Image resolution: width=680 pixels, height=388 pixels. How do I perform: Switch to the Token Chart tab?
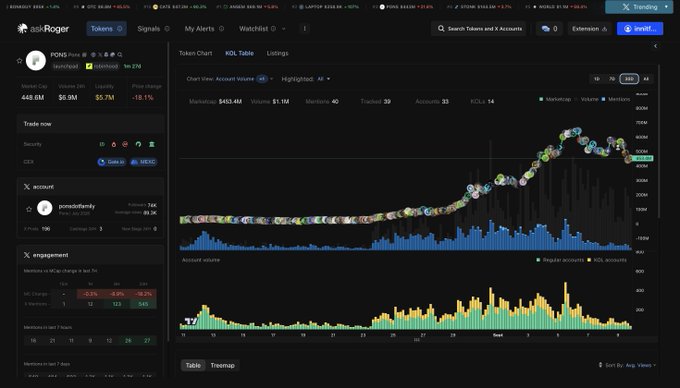pyautogui.click(x=196, y=53)
